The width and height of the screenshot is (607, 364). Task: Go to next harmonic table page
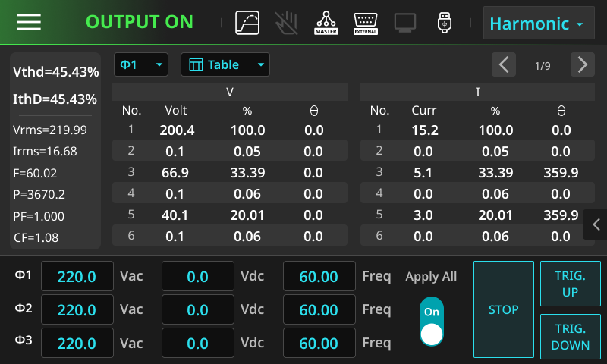point(582,65)
